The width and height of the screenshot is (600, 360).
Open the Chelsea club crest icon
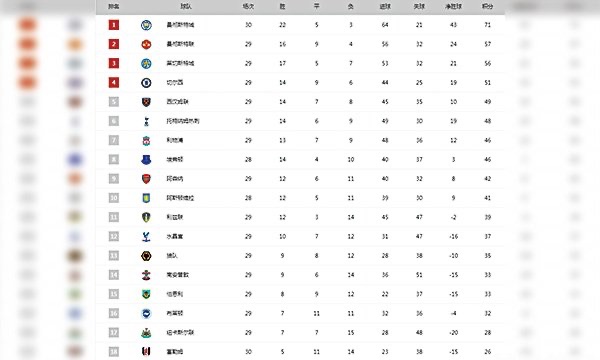146,83
